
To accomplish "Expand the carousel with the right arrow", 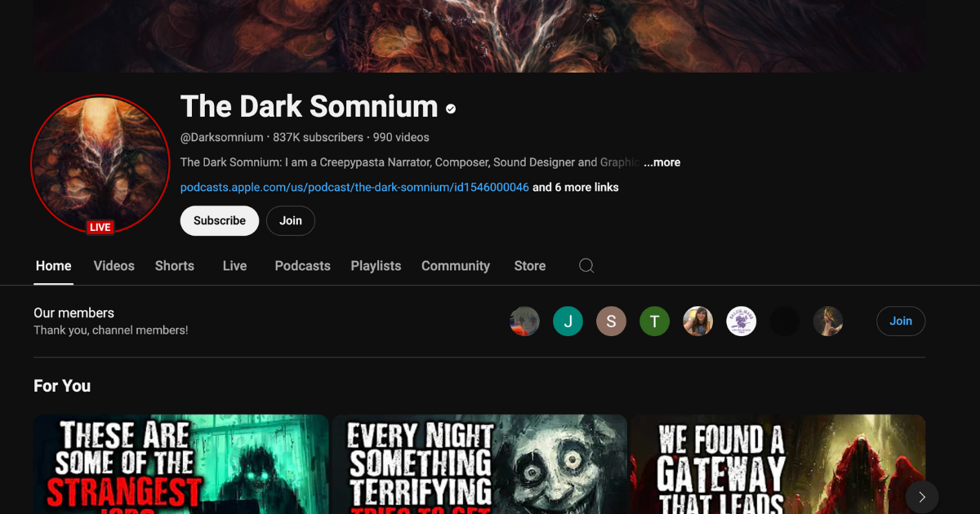I will point(921,495).
